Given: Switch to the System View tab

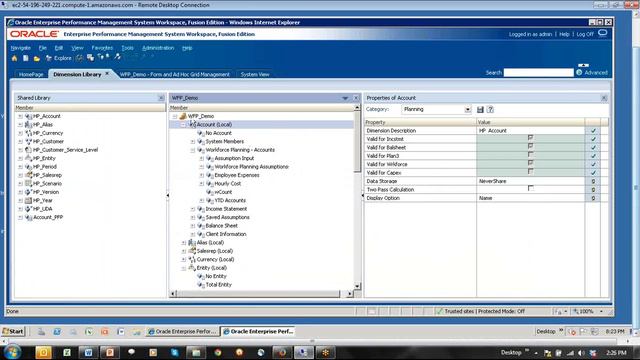Looking at the screenshot, I should [255, 74].
